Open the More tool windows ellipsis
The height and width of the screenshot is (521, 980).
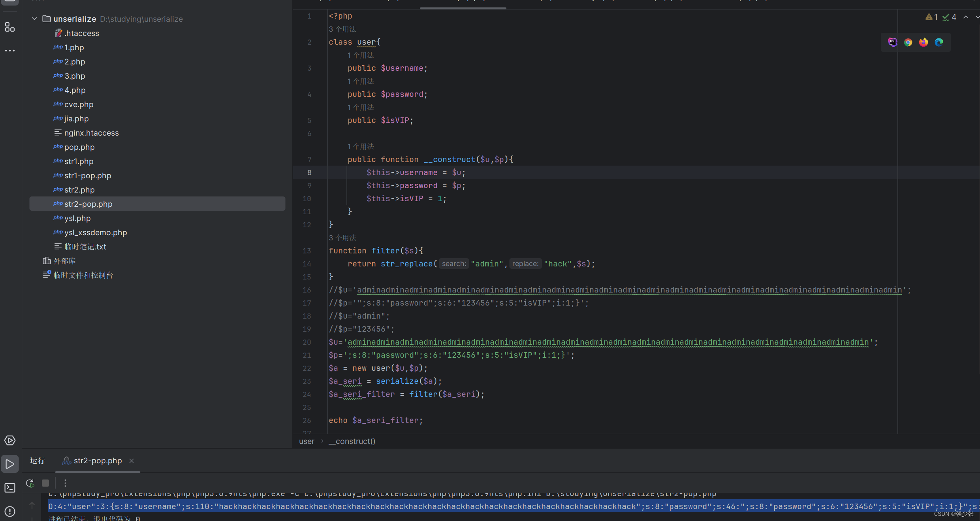[10, 51]
